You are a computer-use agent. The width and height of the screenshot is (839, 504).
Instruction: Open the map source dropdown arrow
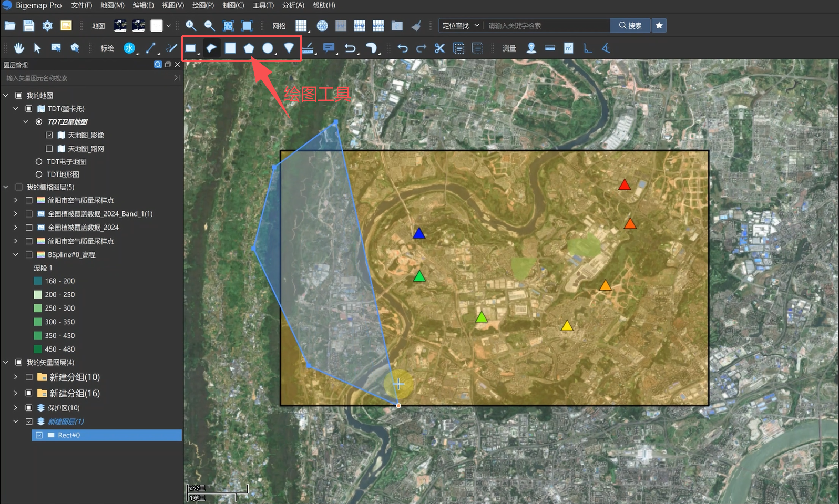coord(169,25)
